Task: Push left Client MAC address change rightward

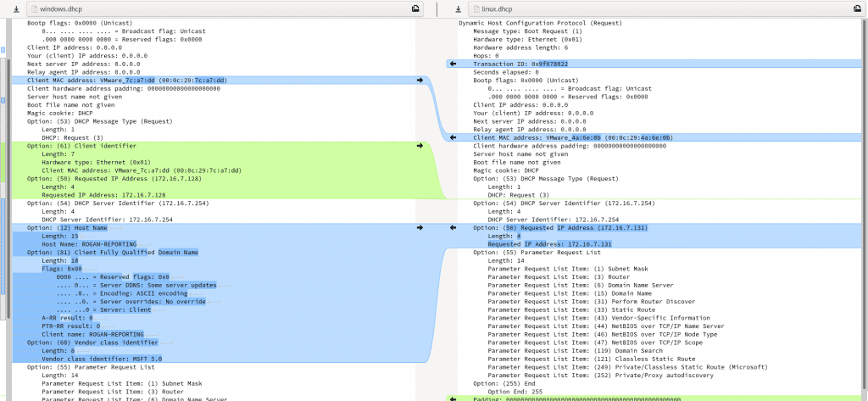Action: coord(420,81)
